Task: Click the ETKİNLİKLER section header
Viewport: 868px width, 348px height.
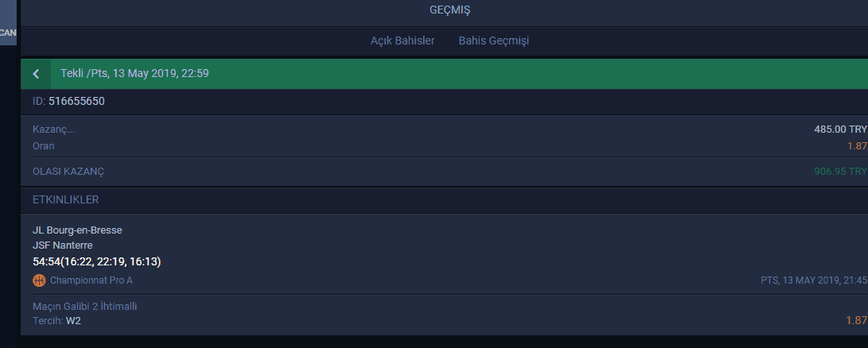Action: click(66, 199)
